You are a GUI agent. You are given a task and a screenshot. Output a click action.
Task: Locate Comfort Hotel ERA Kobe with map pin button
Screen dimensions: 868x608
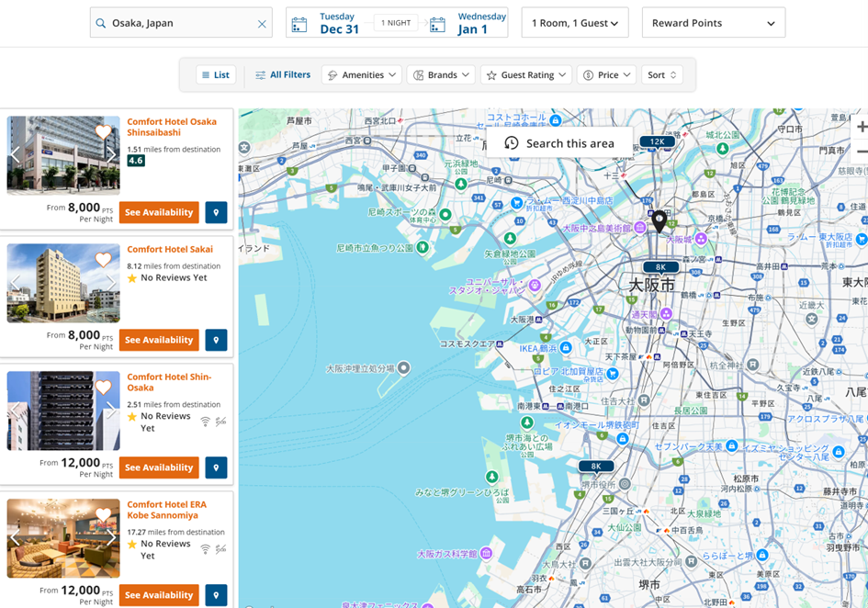tap(216, 595)
